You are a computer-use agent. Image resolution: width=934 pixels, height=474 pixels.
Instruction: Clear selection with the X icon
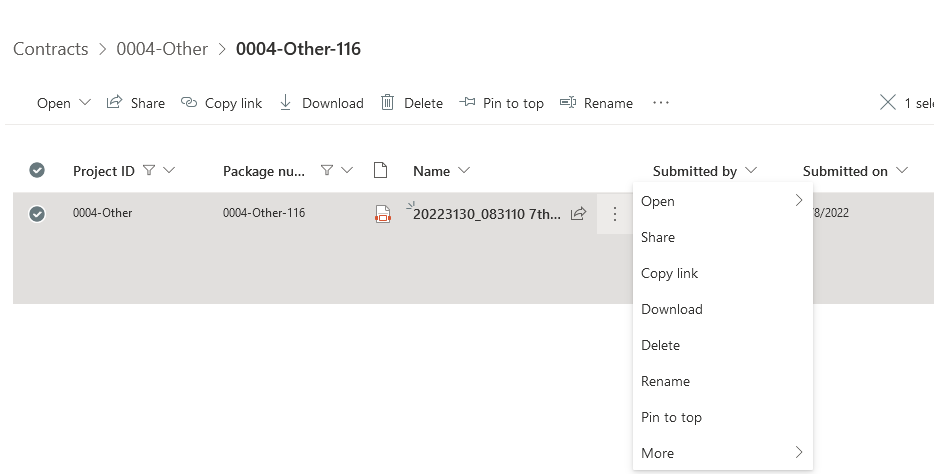click(x=888, y=102)
